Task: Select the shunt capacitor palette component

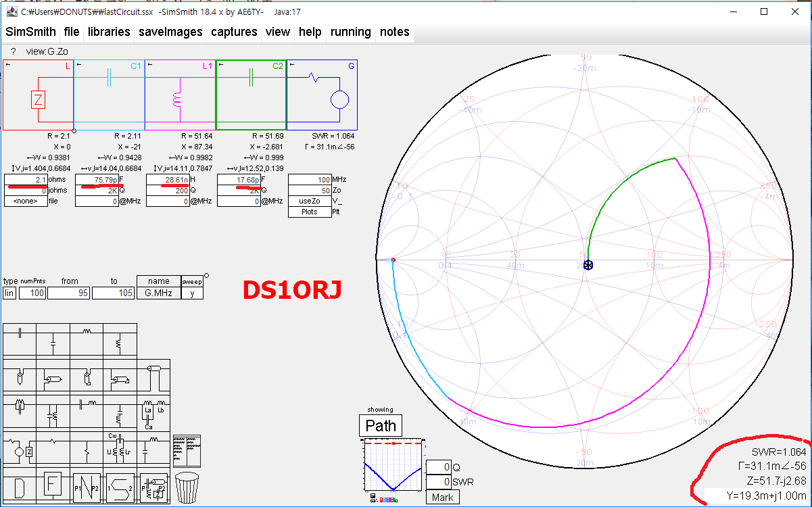Action: [x=53, y=341]
